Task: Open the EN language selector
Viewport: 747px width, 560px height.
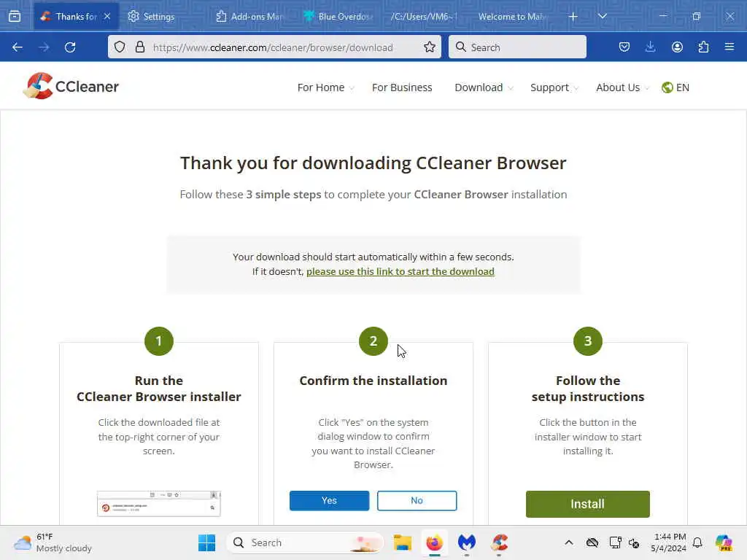Action: [676, 87]
